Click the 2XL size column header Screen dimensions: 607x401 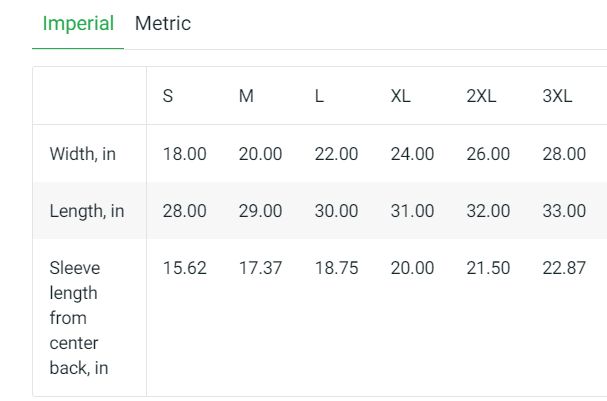point(481,97)
